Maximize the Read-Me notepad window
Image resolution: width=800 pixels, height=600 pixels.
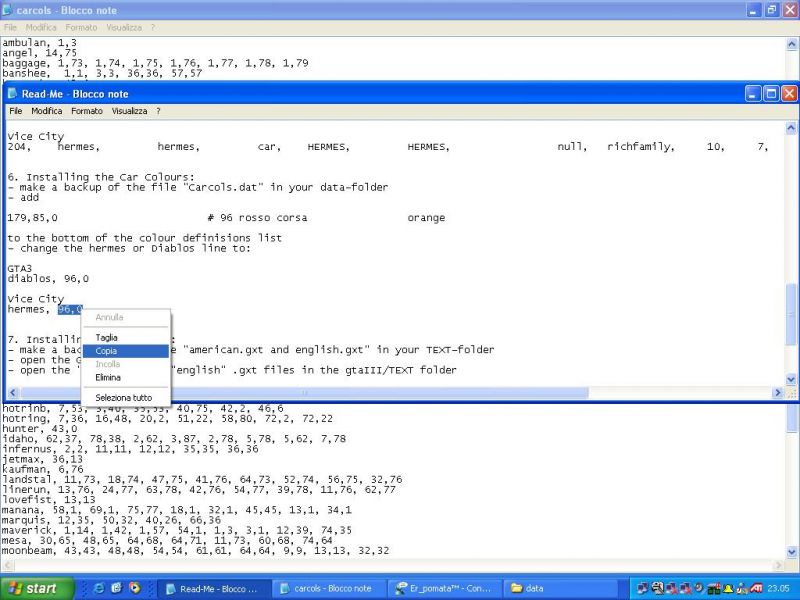pyautogui.click(x=771, y=93)
